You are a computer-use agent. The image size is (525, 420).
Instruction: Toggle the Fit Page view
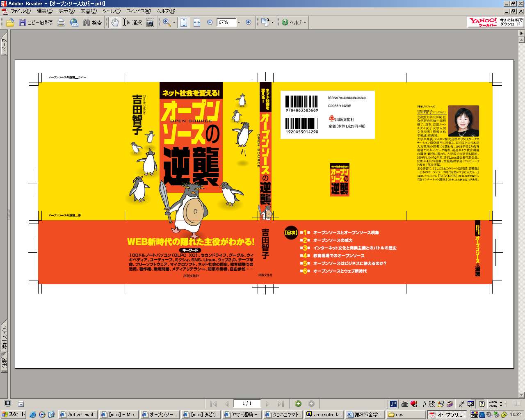coord(184,23)
